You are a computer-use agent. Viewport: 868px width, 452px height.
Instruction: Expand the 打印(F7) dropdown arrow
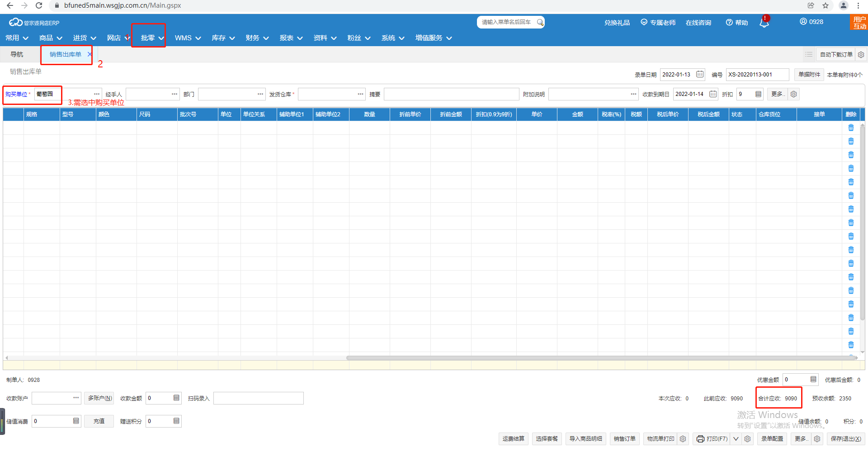736,439
